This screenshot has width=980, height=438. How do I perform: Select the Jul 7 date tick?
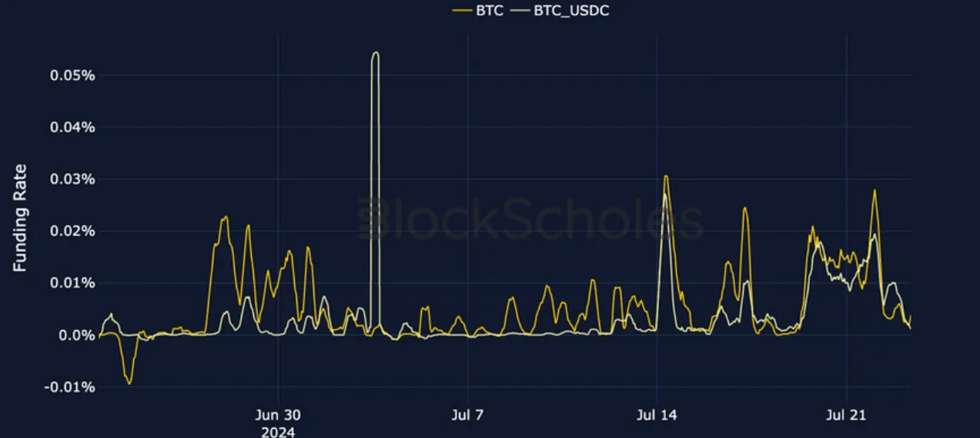click(467, 415)
